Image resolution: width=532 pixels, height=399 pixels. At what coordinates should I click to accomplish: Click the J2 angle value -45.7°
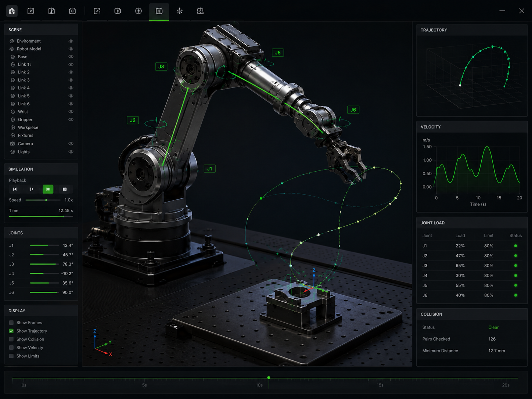pos(67,255)
